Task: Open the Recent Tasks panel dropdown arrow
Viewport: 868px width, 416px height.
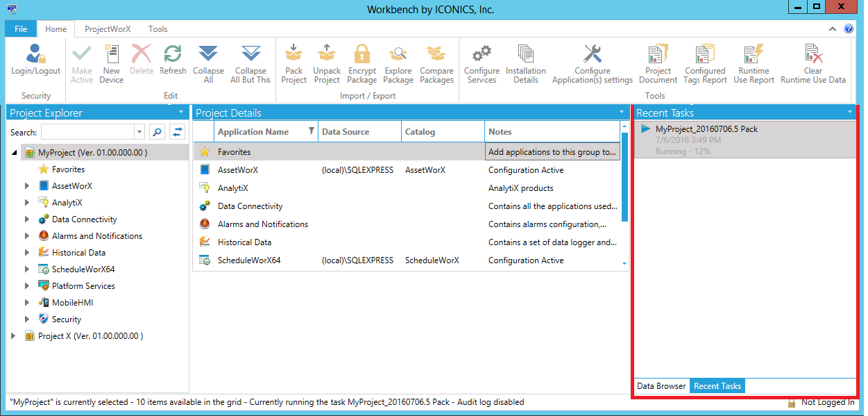Action: (850, 113)
